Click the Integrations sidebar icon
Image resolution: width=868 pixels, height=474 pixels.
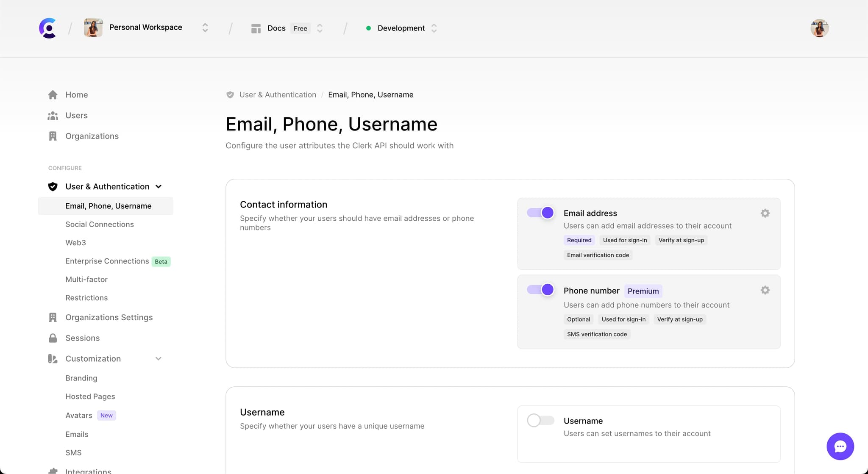[x=53, y=471]
